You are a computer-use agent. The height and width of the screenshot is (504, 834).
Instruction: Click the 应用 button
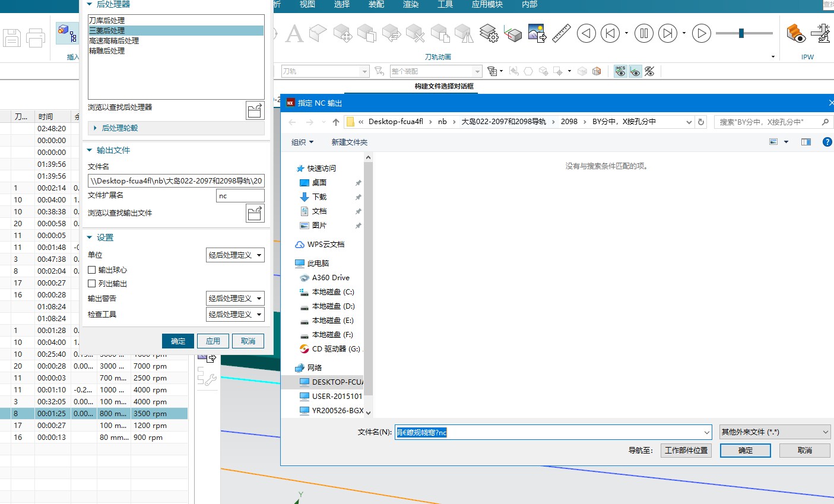(213, 341)
